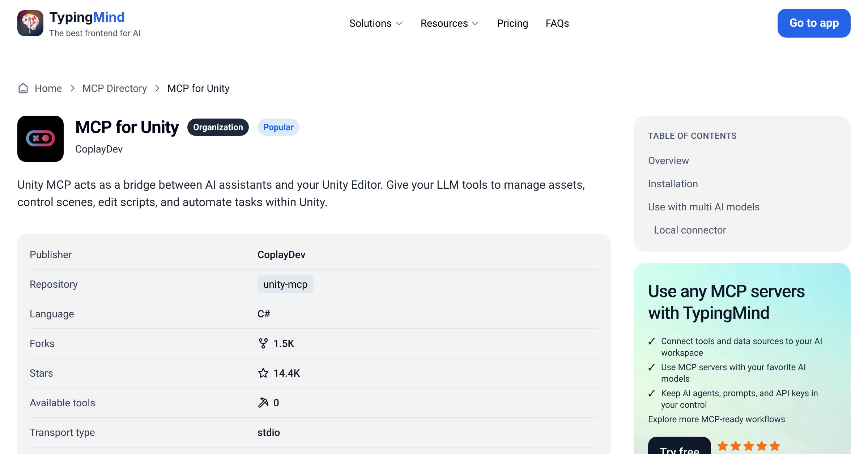
Task: Click the home icon in breadcrumb
Action: pyautogui.click(x=23, y=88)
